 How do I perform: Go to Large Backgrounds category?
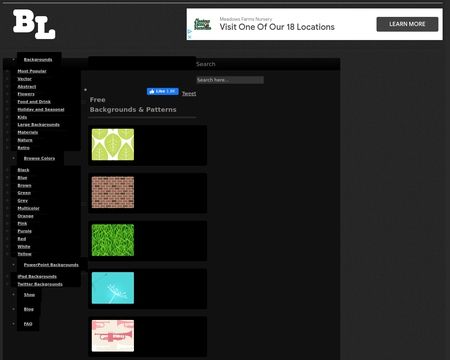[x=39, y=125]
